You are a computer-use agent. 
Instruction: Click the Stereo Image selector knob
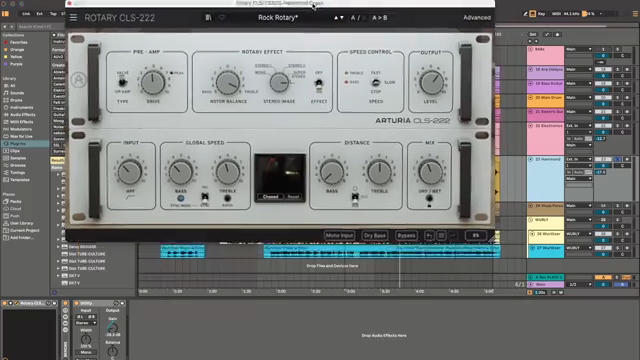[x=279, y=82]
